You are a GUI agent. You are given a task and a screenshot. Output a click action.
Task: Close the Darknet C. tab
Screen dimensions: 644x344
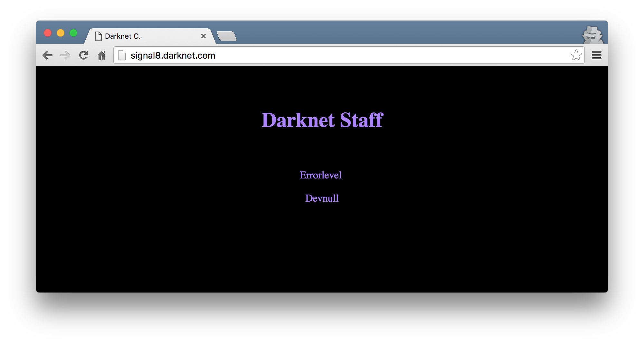click(x=204, y=36)
